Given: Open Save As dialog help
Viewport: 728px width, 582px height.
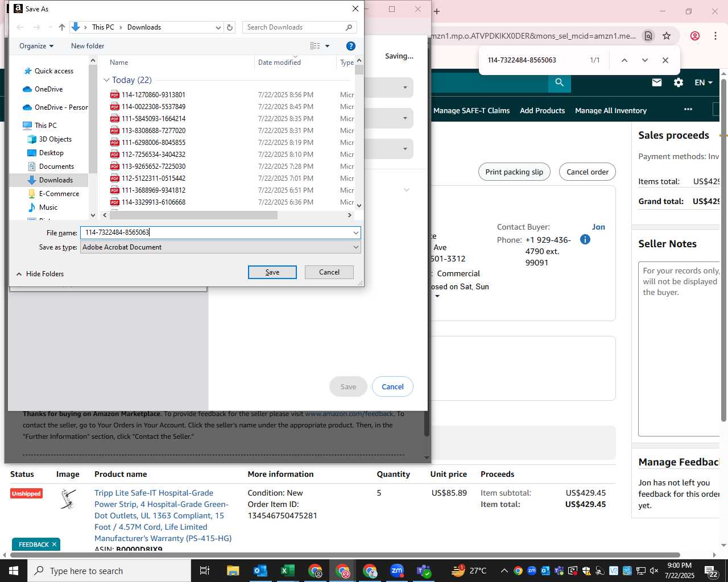Looking at the screenshot, I should click(x=351, y=46).
